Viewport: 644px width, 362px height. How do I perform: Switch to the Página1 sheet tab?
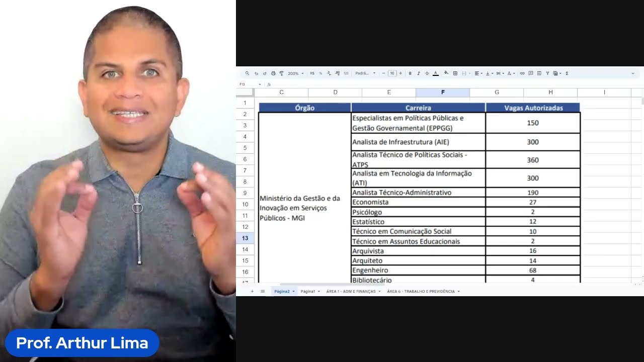click(x=308, y=292)
